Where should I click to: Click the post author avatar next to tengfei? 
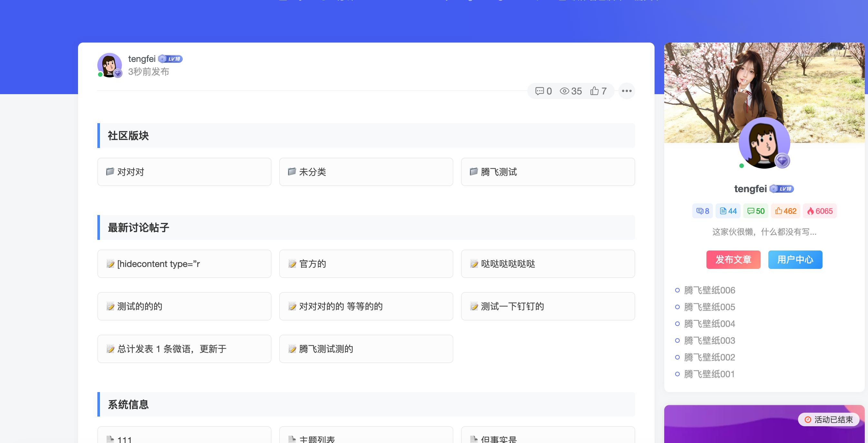click(110, 65)
